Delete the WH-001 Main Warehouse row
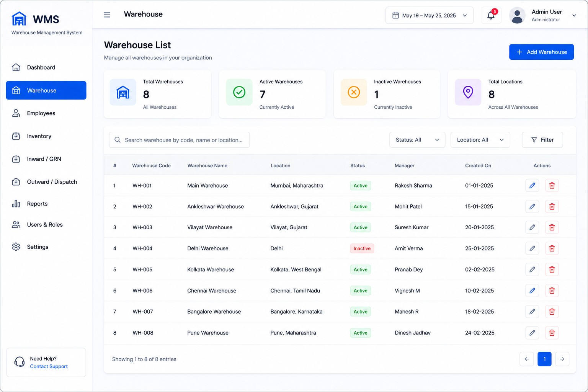 [552, 186]
